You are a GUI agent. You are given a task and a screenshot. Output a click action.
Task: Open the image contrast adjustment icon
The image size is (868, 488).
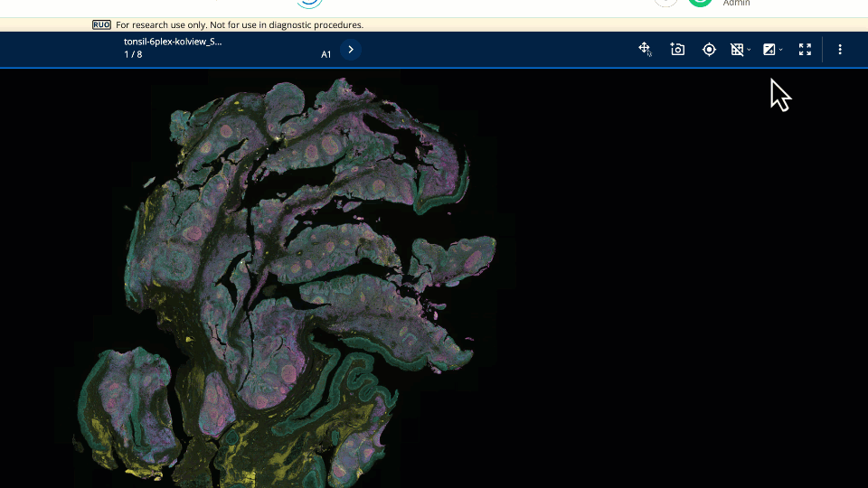[x=769, y=50]
